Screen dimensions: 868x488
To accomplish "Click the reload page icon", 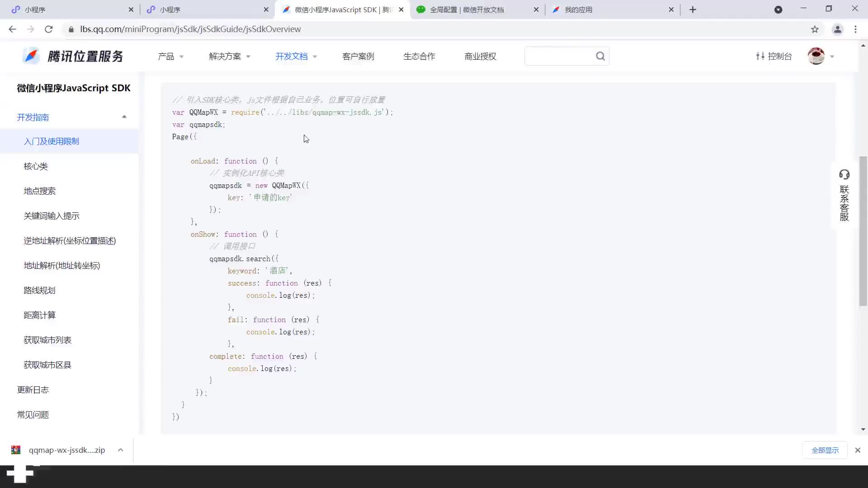I will [x=49, y=28].
